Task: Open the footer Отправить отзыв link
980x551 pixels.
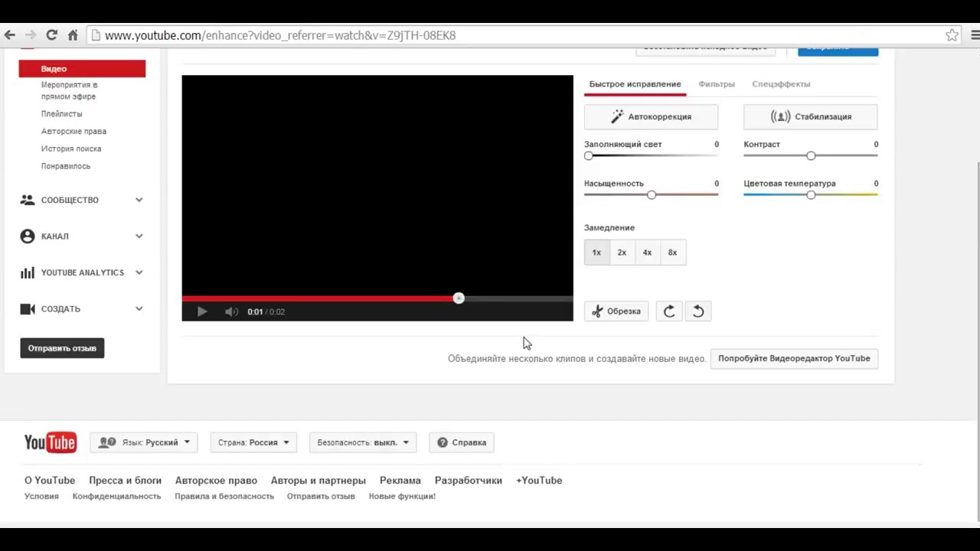Action: coord(321,497)
